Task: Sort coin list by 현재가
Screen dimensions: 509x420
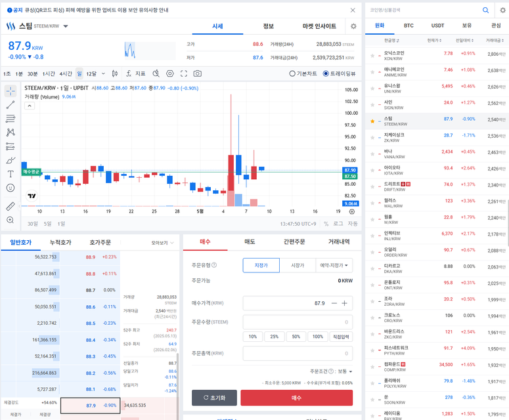Action: pos(434,41)
